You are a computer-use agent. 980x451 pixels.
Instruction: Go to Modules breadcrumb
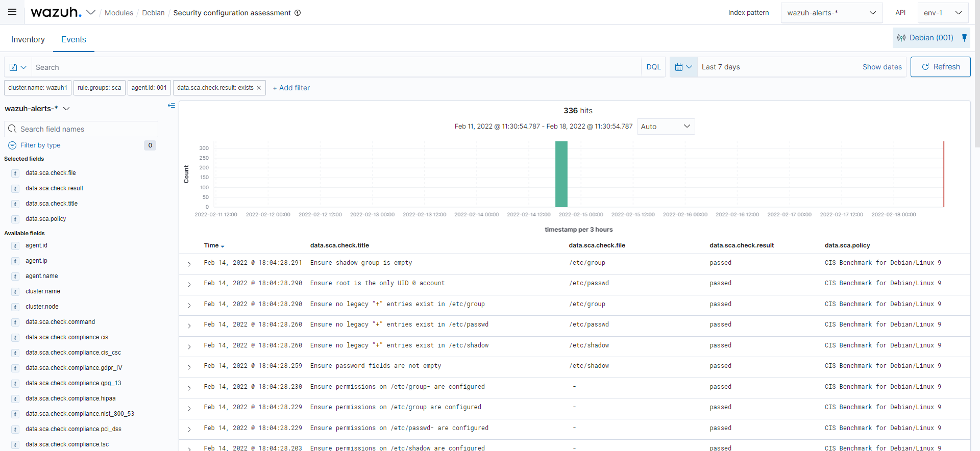click(119, 13)
